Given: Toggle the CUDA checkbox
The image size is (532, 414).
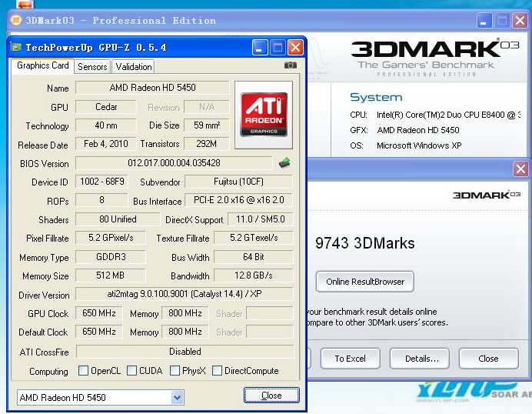Looking at the screenshot, I should click(x=131, y=371).
